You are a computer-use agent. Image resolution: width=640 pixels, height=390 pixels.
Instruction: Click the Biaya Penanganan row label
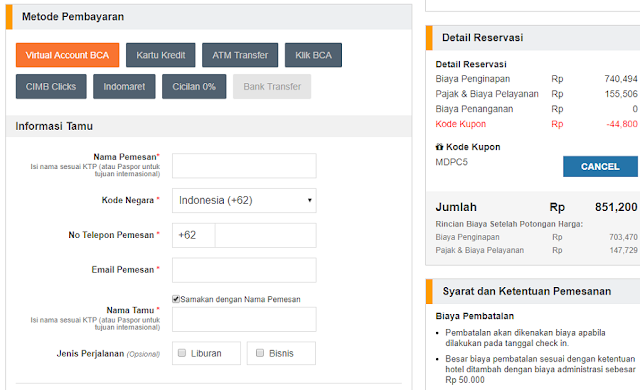click(474, 109)
